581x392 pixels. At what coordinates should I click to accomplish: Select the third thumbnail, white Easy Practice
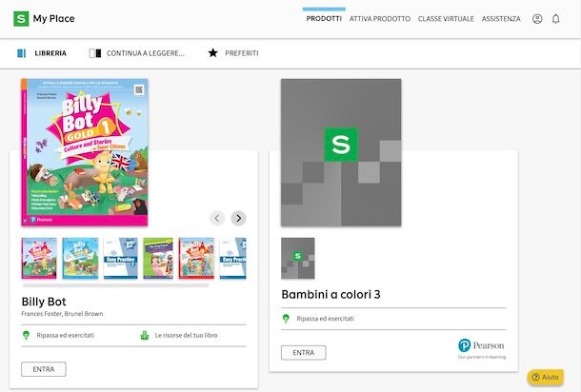pyautogui.click(x=120, y=258)
